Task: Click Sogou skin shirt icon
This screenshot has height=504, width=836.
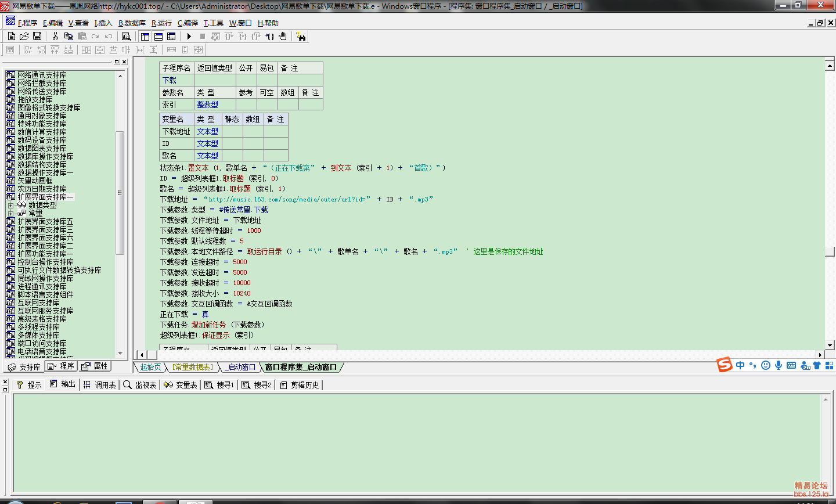Action: tap(817, 365)
